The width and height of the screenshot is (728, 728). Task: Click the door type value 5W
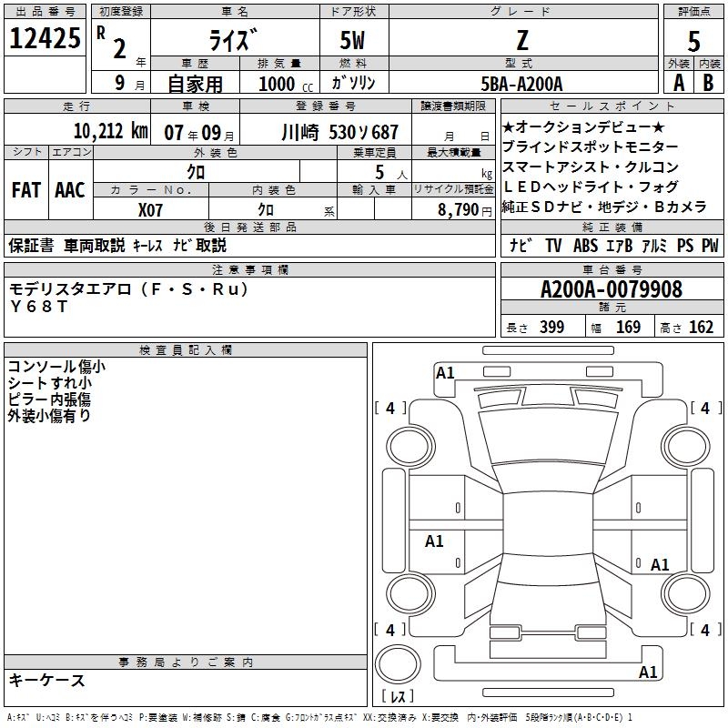tap(352, 40)
